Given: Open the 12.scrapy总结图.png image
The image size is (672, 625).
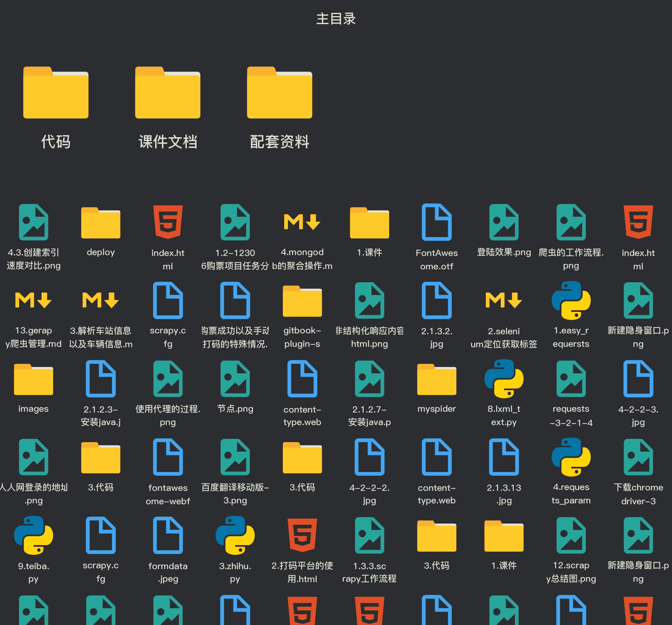Looking at the screenshot, I should [571, 536].
